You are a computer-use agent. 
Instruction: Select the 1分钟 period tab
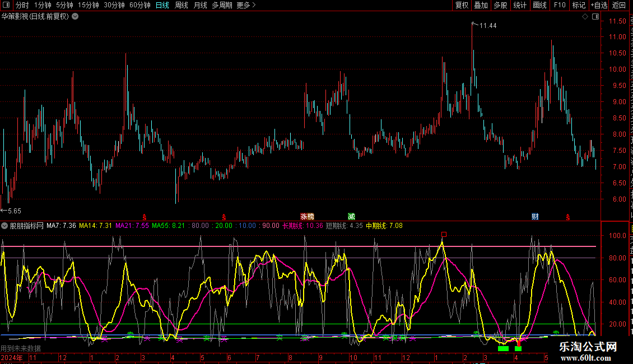point(43,5)
